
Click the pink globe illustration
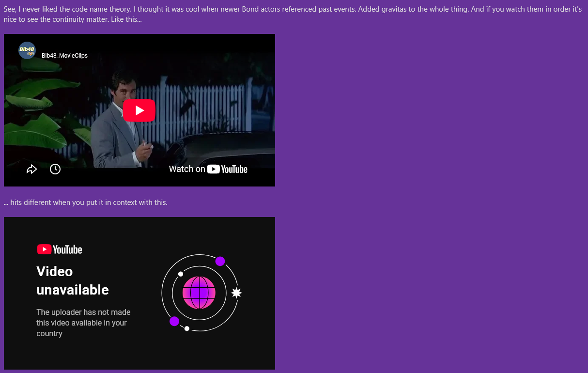point(199,293)
